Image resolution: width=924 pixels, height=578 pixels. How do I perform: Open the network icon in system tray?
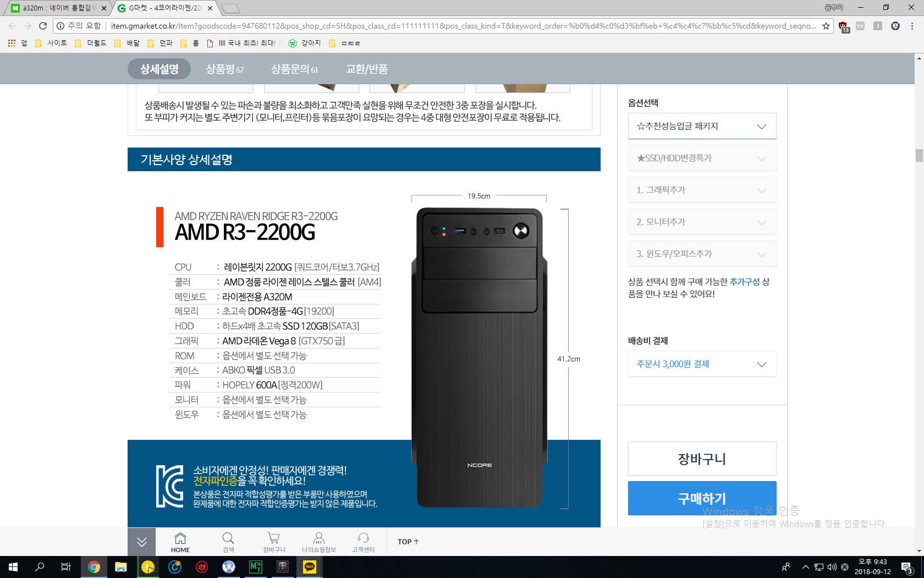pyautogui.click(x=819, y=567)
